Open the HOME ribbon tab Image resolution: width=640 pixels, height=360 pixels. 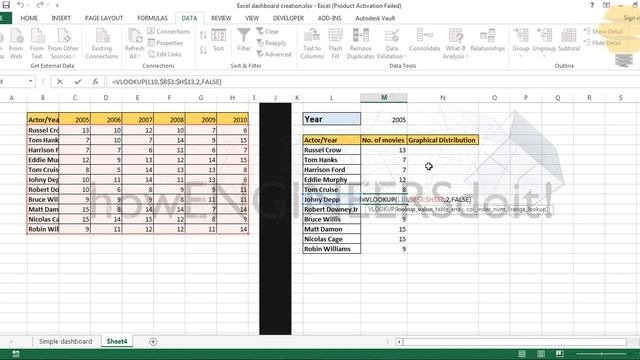[29, 18]
